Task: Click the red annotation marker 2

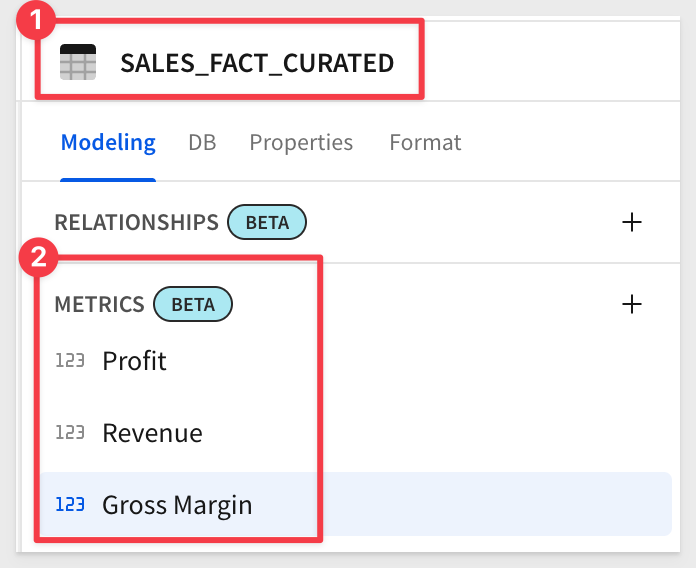Action: point(39,257)
